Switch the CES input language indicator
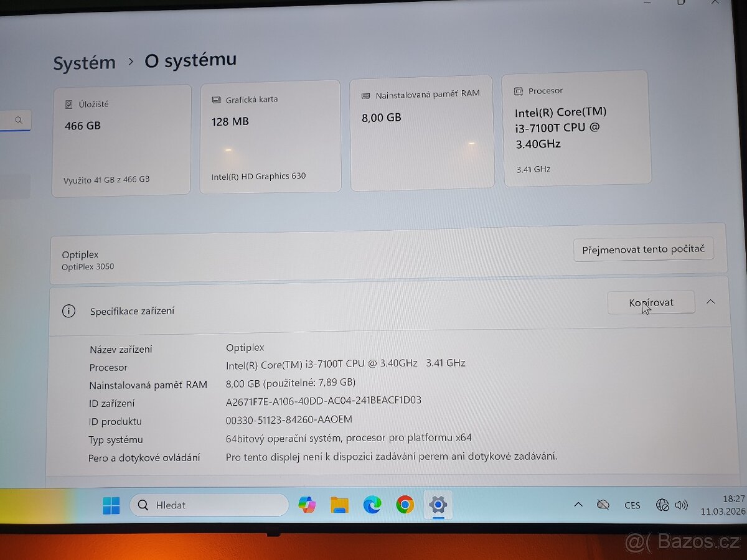 click(632, 505)
